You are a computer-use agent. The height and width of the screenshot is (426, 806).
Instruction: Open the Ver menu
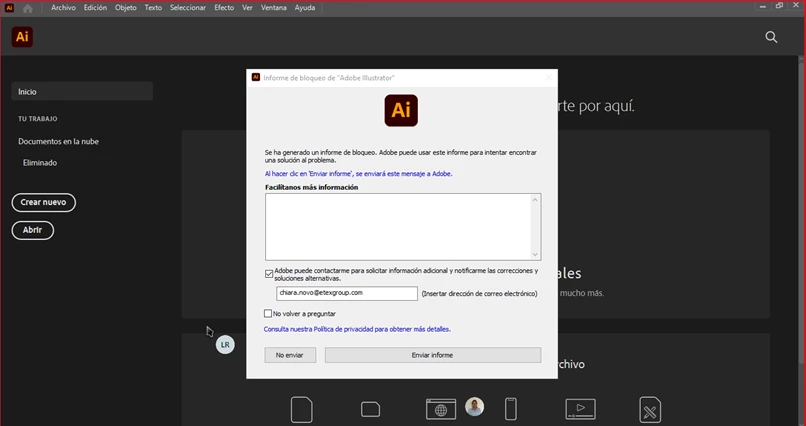247,8
